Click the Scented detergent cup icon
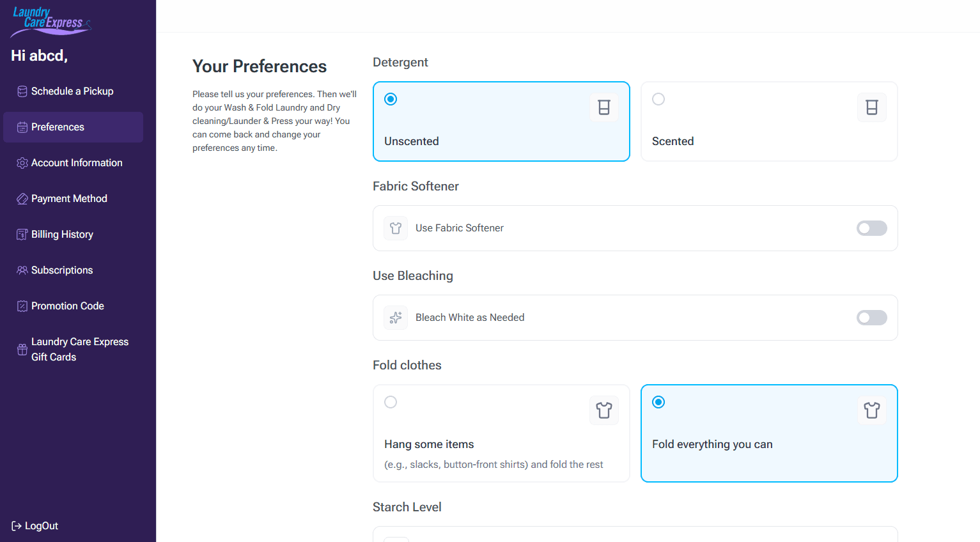Image resolution: width=980 pixels, height=542 pixels. point(872,107)
